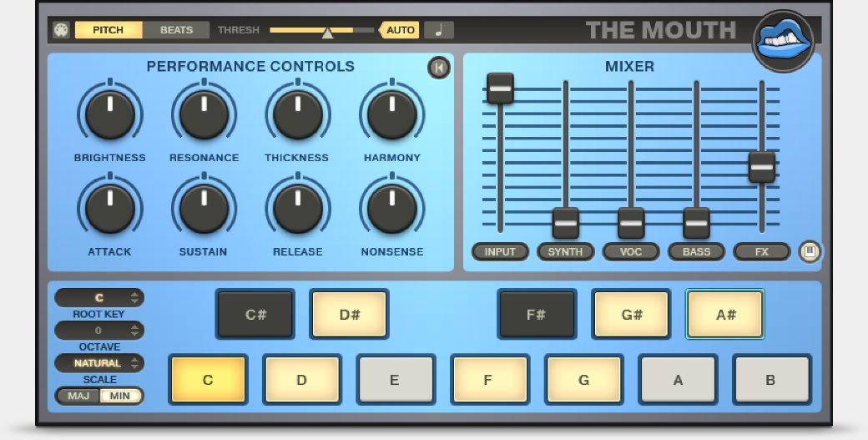Click the PERFORMANCE CONTROLS heading
The image size is (868, 440).
[x=250, y=67]
